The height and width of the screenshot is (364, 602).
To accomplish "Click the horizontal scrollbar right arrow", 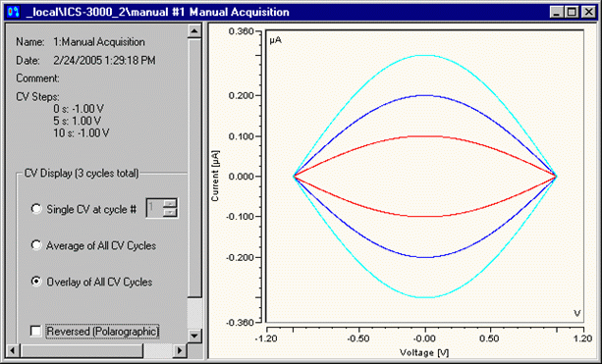I will point(180,350).
